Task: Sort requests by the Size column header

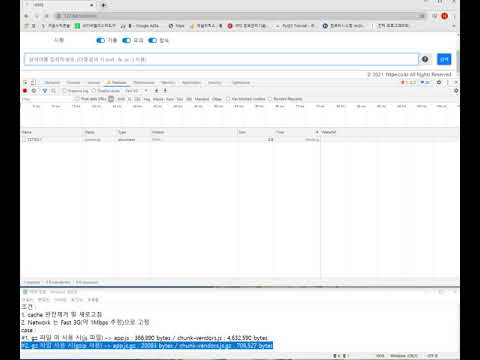Action: (256, 132)
